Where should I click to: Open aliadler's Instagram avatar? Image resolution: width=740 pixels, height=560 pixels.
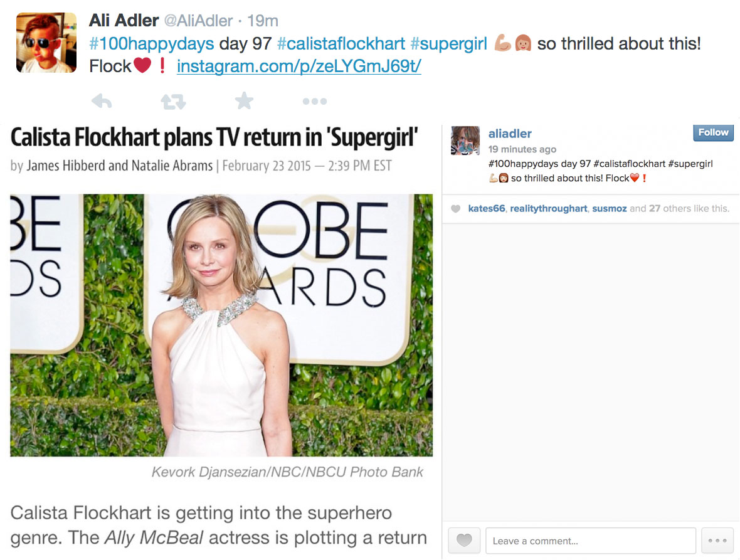465,140
